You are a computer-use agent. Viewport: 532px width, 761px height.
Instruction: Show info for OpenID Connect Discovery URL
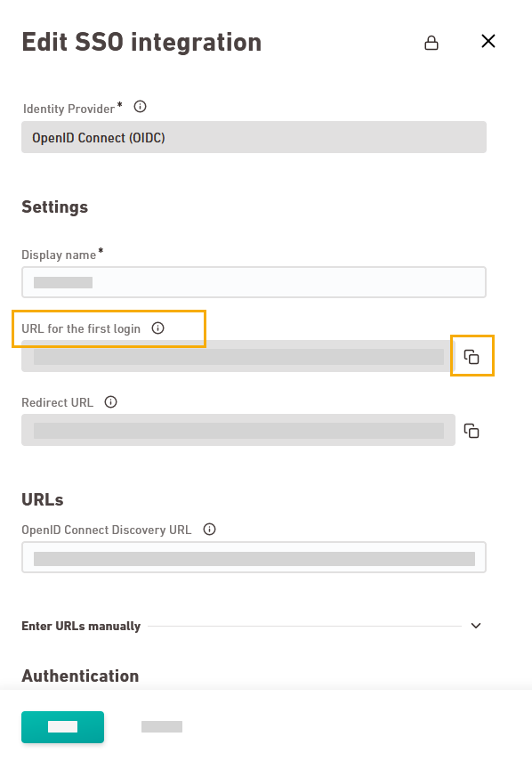(209, 529)
